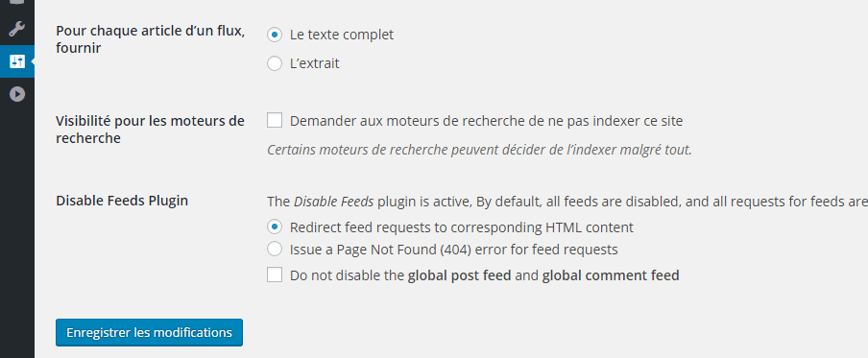Viewport: 868px width, 358px height.
Task: Click the 'Disable Feeds Plugin' row heading
Action: [x=122, y=201]
